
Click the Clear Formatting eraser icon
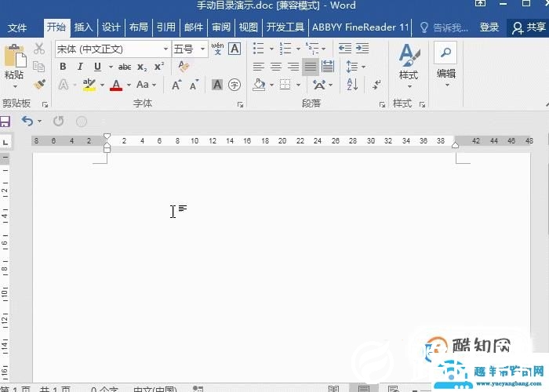[184, 67]
